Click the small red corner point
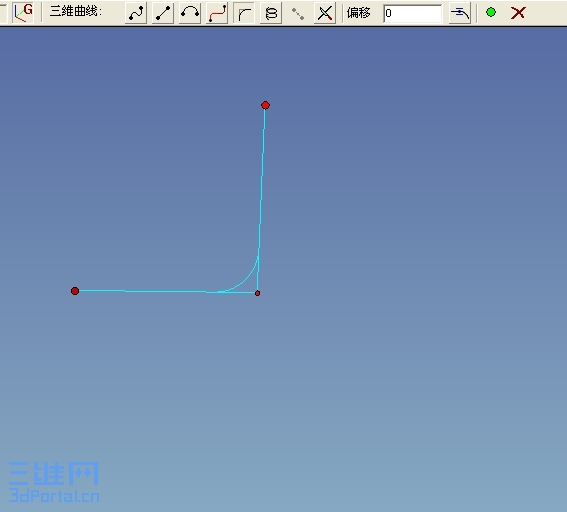Screen dimensions: 567x512 point(257,293)
